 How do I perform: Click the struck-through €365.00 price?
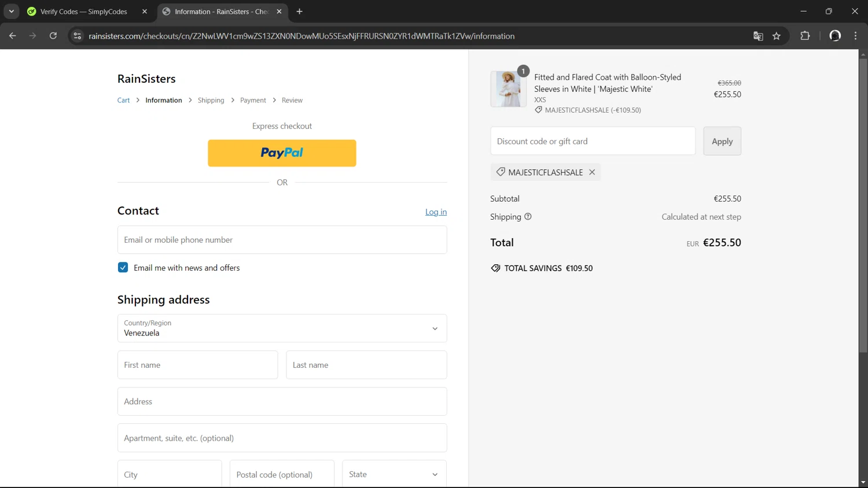click(729, 83)
